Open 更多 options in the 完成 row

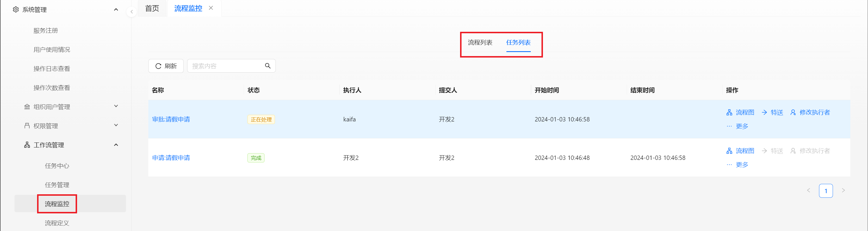[x=737, y=165]
